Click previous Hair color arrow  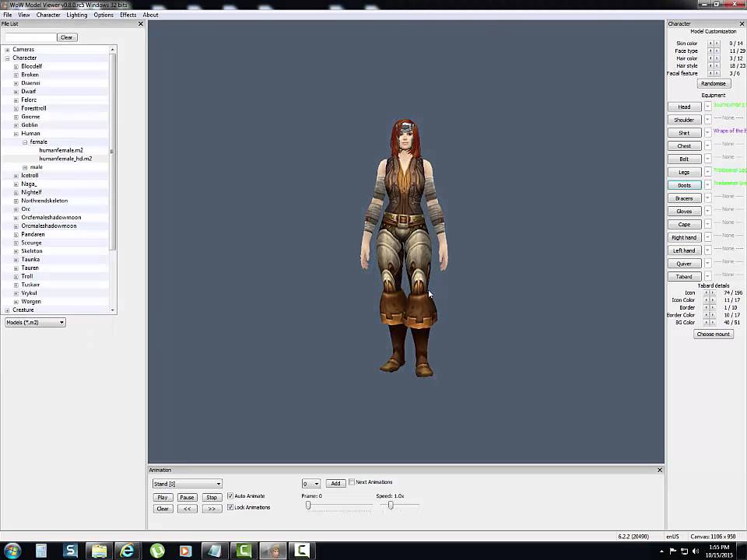(x=710, y=58)
